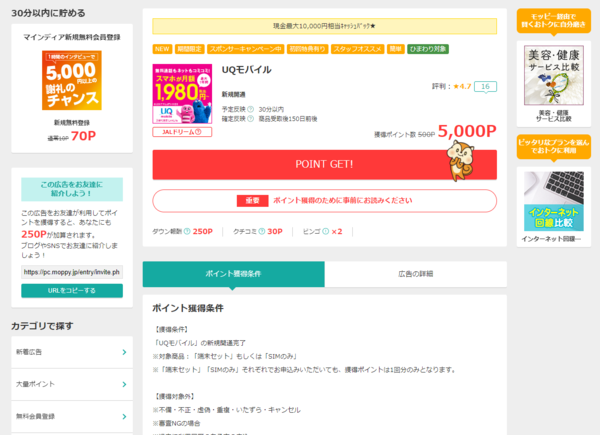This screenshot has height=435, width=600.
Task: Click the マインディア新規無料会員登録 title
Action: (72, 37)
